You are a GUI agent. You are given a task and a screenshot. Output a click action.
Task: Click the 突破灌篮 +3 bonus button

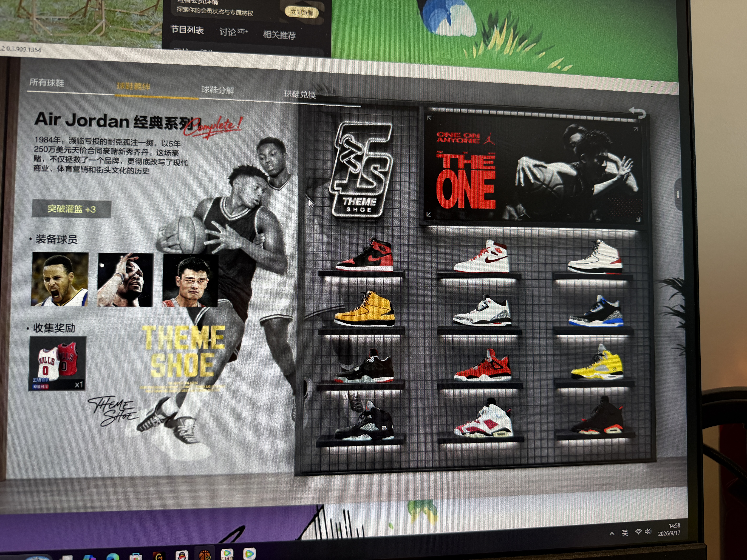click(x=71, y=209)
